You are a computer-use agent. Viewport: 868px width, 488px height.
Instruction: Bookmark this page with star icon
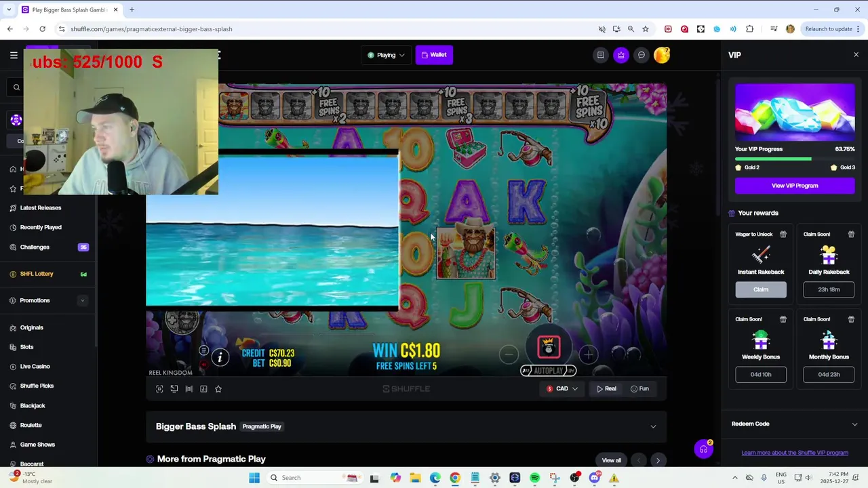tap(646, 29)
